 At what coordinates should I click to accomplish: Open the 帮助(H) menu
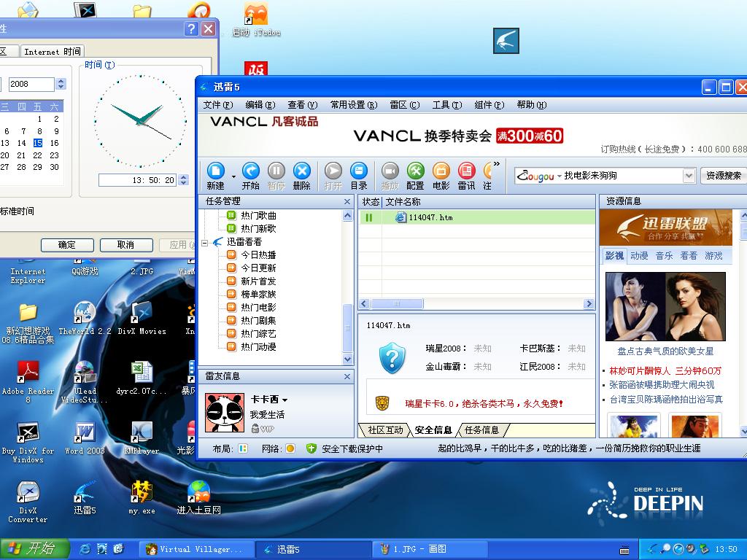[532, 105]
